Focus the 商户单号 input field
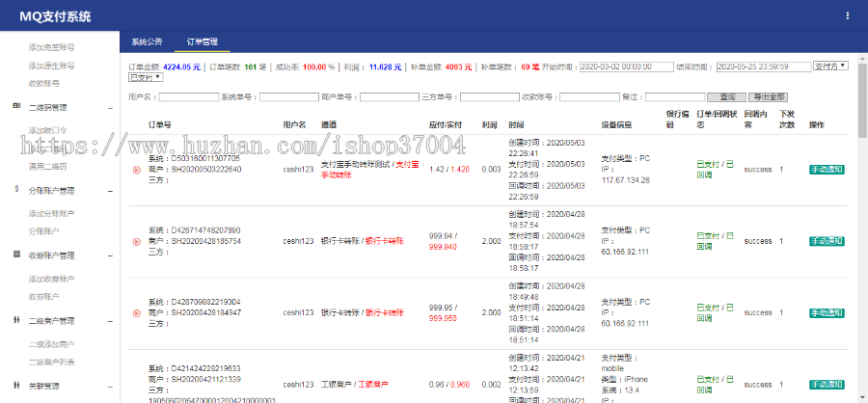The image size is (868, 403). [x=390, y=96]
